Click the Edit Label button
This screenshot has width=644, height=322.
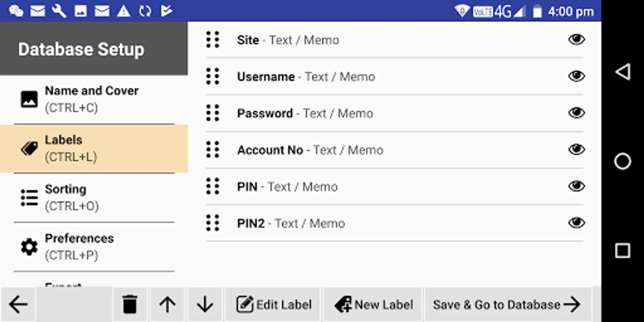[274, 304]
